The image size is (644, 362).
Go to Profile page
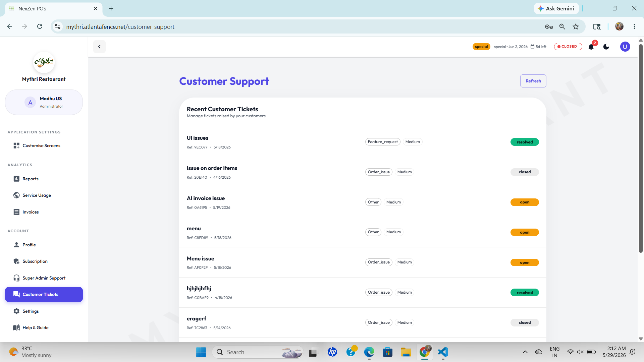44,245
